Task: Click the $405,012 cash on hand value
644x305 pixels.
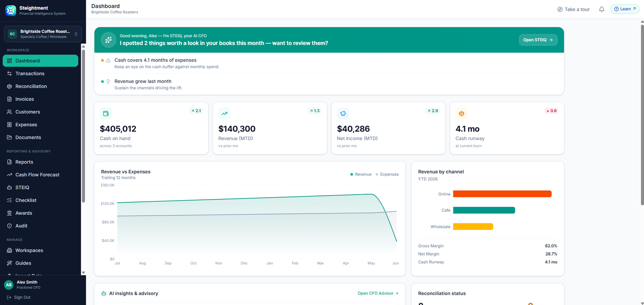Action: coord(118,129)
